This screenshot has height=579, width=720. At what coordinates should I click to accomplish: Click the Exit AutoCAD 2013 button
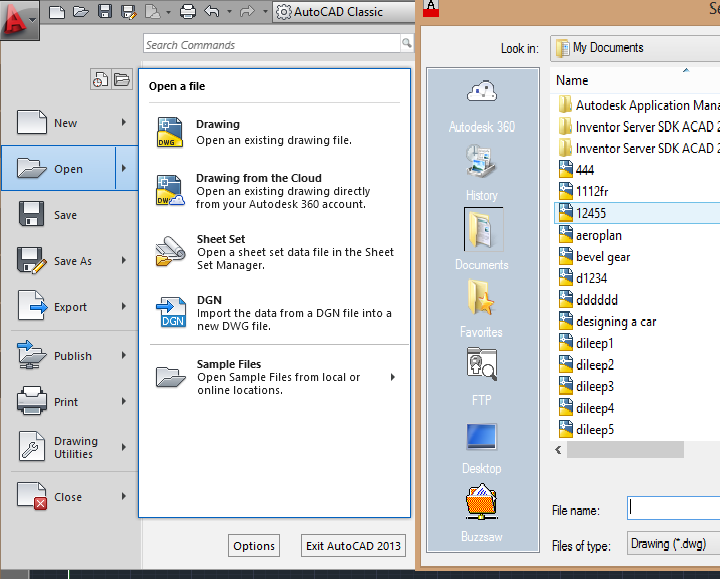tap(353, 545)
